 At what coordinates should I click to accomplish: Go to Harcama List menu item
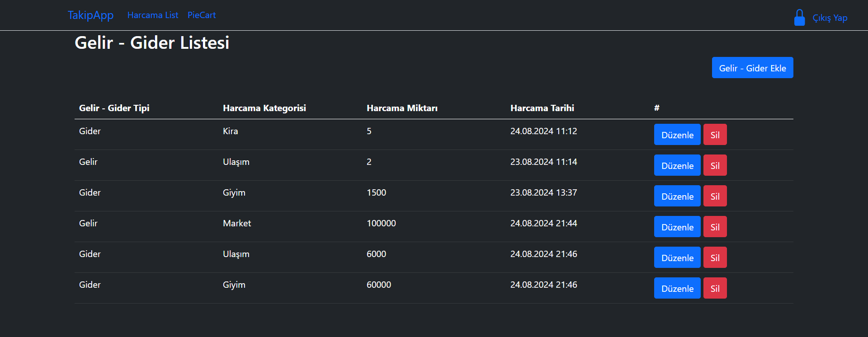tap(153, 15)
